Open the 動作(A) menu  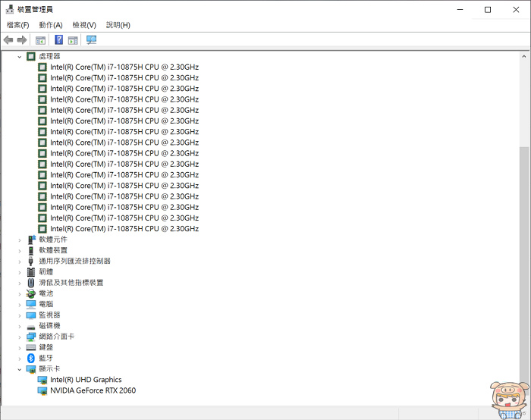click(51, 25)
